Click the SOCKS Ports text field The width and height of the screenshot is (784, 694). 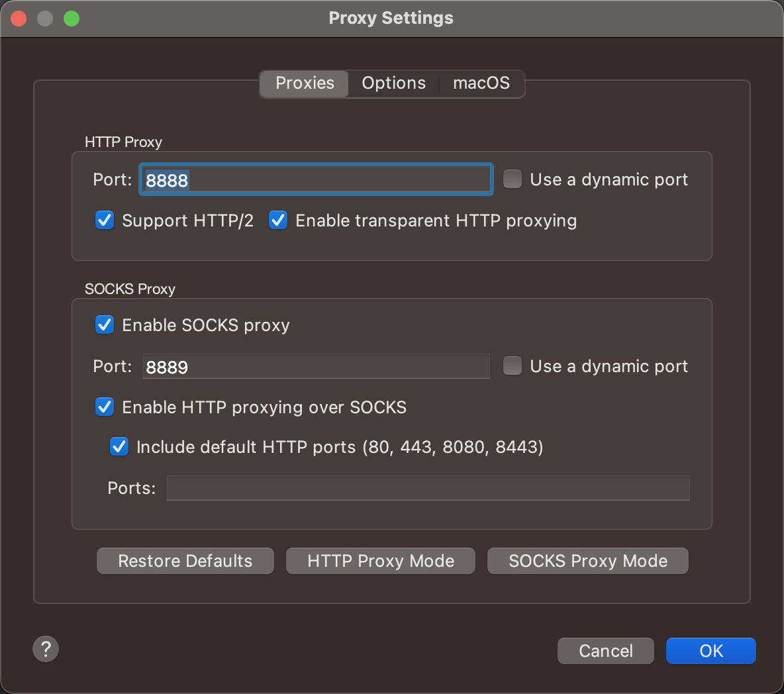(428, 488)
